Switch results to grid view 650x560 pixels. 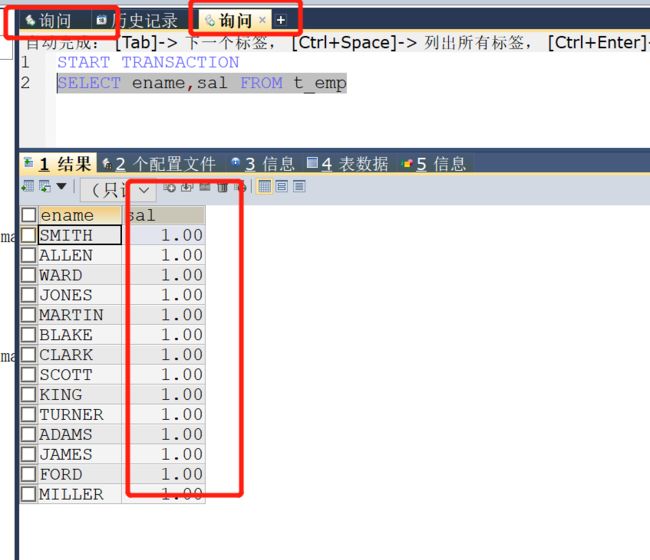tap(264, 187)
